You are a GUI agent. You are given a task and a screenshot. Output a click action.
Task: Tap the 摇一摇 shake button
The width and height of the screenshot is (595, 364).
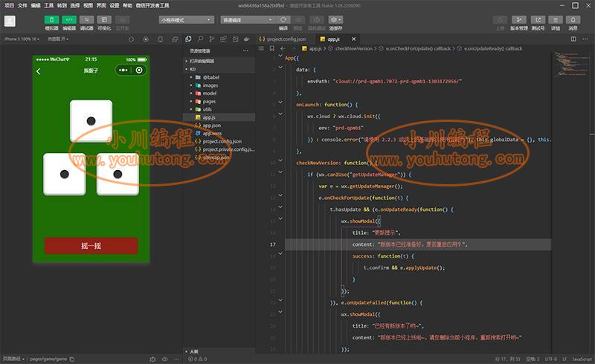(91, 246)
